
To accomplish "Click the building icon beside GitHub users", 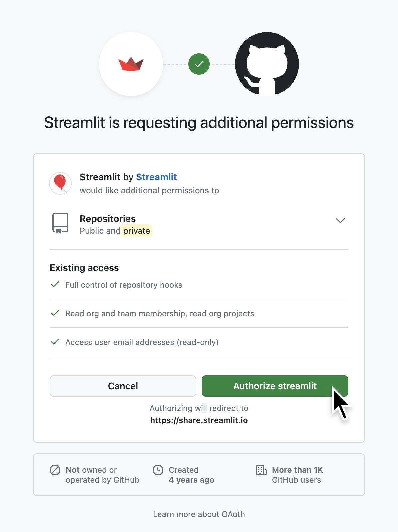I will 261,470.
